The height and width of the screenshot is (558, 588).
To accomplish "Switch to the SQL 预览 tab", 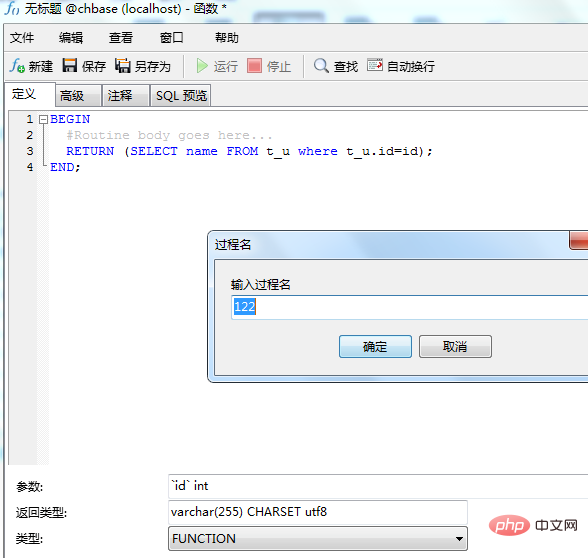I will [x=181, y=96].
